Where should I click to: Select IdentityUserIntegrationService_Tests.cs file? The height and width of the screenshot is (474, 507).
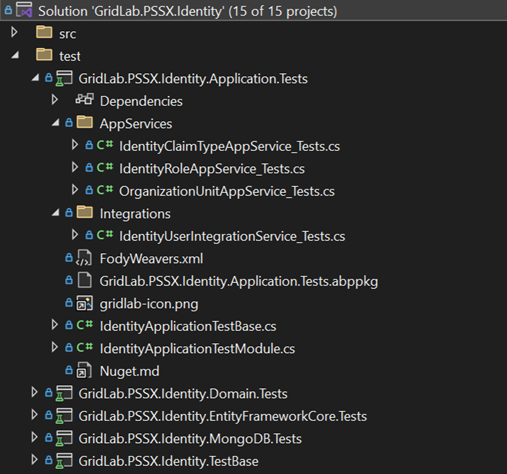click(x=232, y=236)
